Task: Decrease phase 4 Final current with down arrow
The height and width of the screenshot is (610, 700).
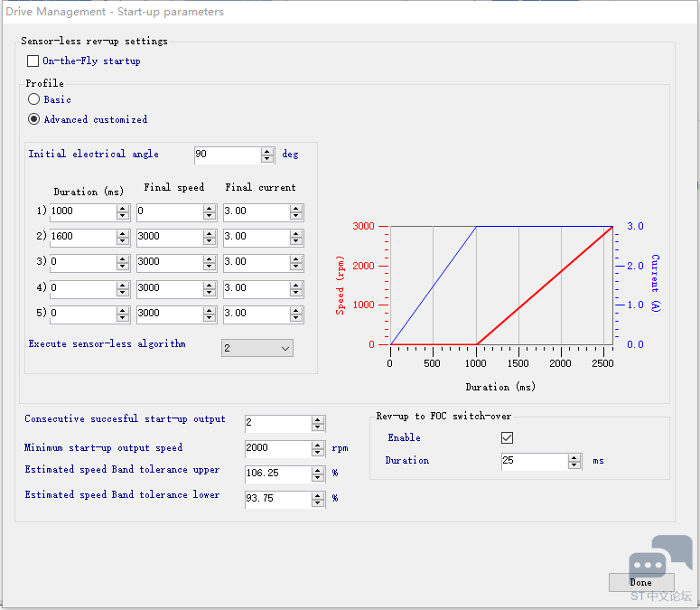Action: coord(296,292)
